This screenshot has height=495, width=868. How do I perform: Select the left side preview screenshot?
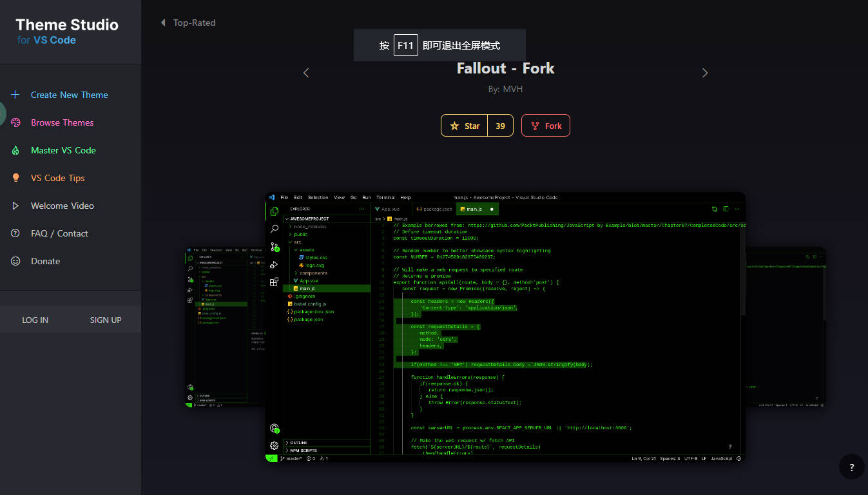225,327
